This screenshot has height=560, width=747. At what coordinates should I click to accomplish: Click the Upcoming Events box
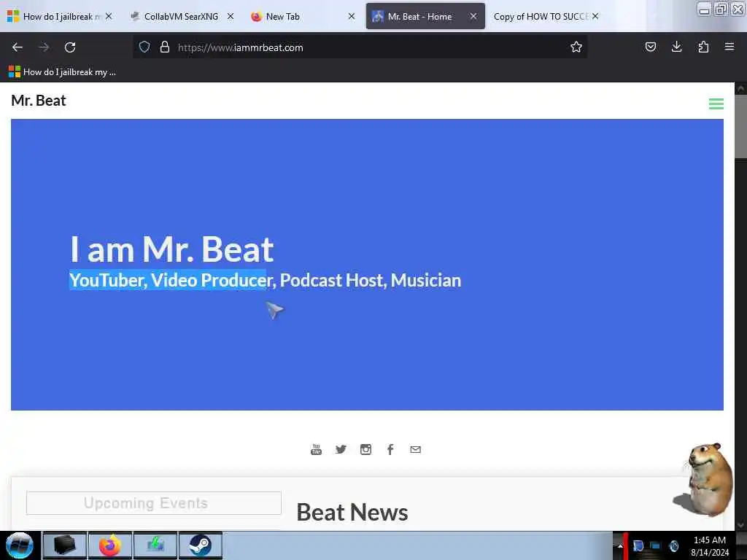[154, 503]
